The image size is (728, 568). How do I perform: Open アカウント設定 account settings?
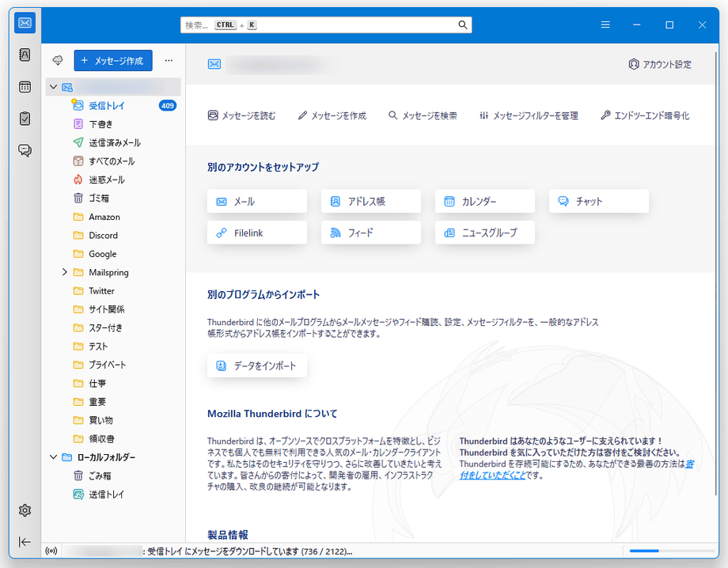[660, 64]
